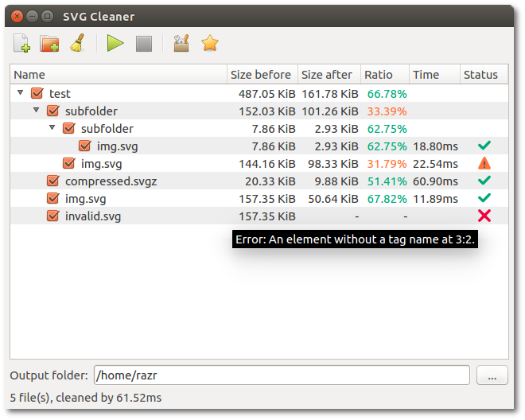Browse for output folder with the ... button
Viewport: 525px width, 420px height.
(492, 375)
